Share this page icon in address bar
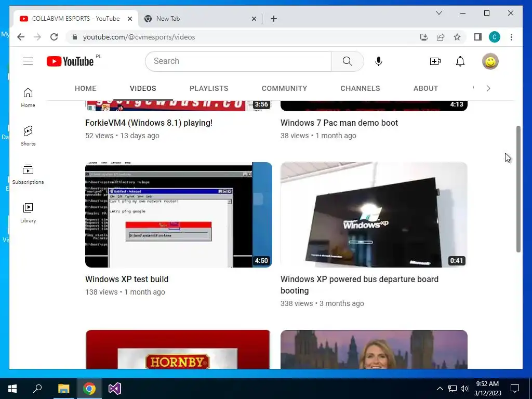532x399 pixels. pyautogui.click(x=441, y=37)
